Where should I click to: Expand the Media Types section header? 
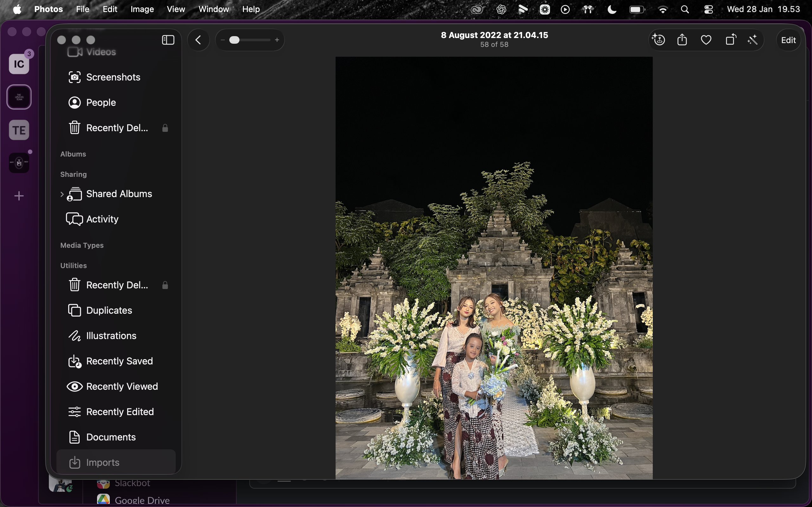[x=82, y=245]
